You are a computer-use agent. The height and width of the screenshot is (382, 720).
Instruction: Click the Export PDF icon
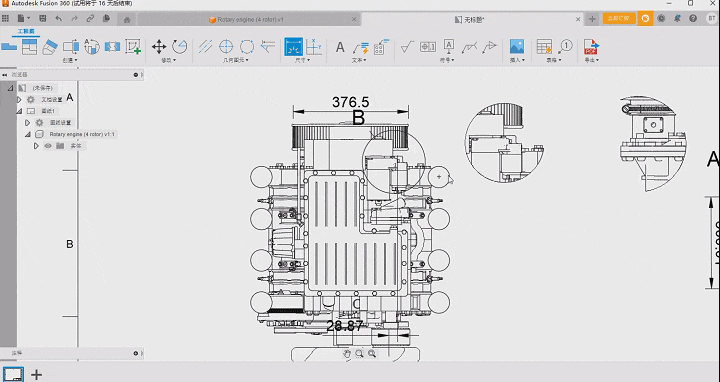pyautogui.click(x=591, y=47)
